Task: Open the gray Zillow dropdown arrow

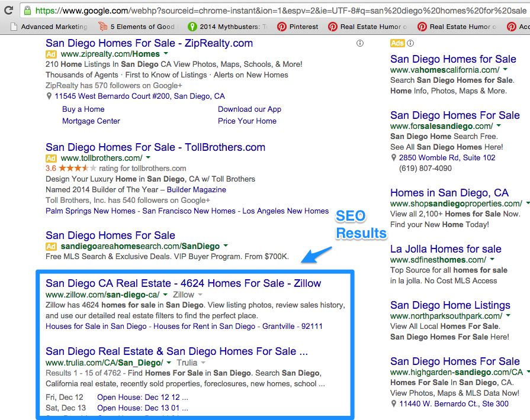Action: pyautogui.click(x=200, y=295)
